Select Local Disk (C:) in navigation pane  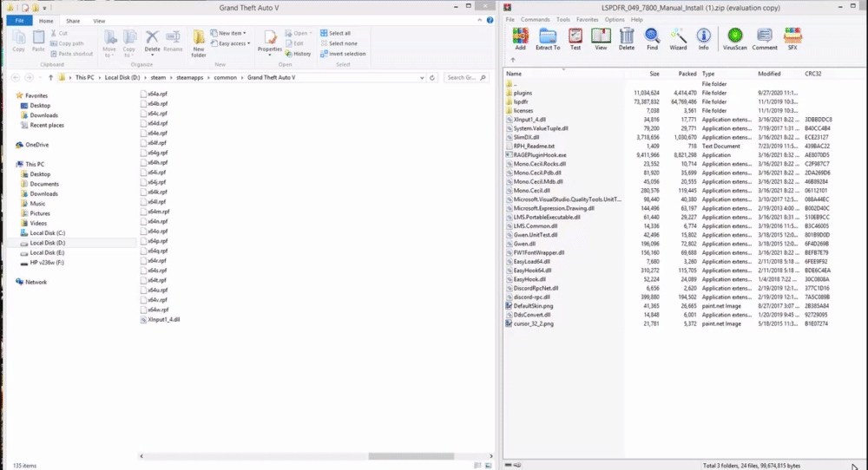(42, 233)
